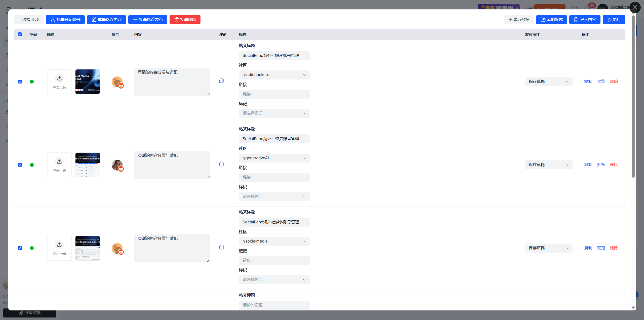Click 批量修改发布 toolbar button
The height and width of the screenshot is (320, 644).
tap(148, 20)
